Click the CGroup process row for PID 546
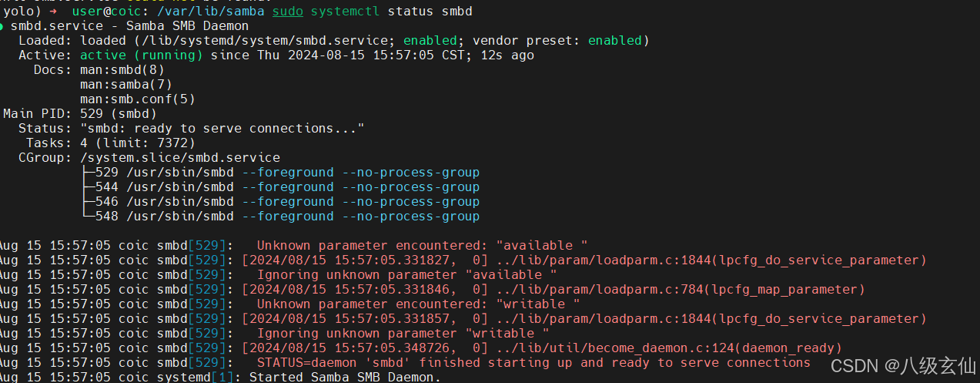The image size is (980, 383). point(279,202)
